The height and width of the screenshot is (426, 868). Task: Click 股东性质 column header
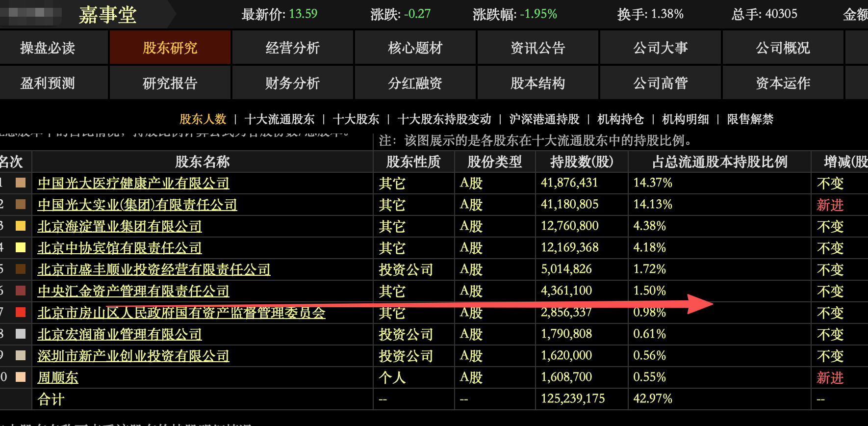413,161
